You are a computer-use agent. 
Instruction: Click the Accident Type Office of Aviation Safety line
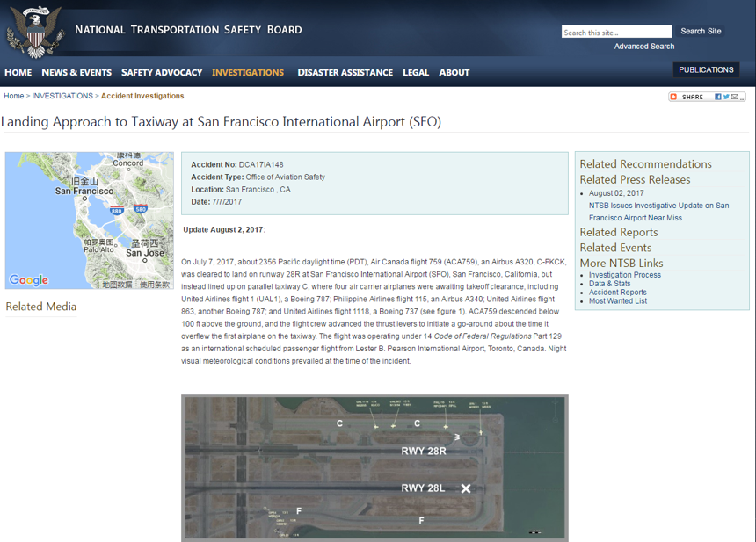coord(258,177)
